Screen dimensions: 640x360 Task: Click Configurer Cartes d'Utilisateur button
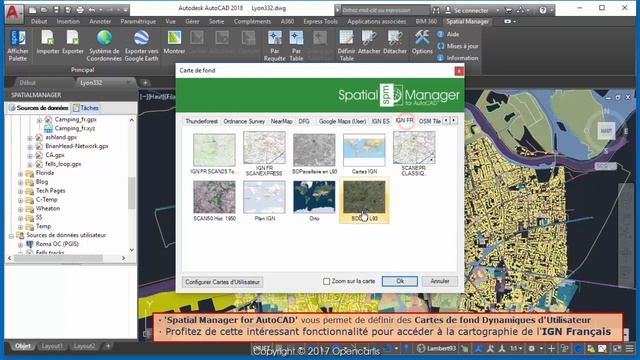click(222, 282)
